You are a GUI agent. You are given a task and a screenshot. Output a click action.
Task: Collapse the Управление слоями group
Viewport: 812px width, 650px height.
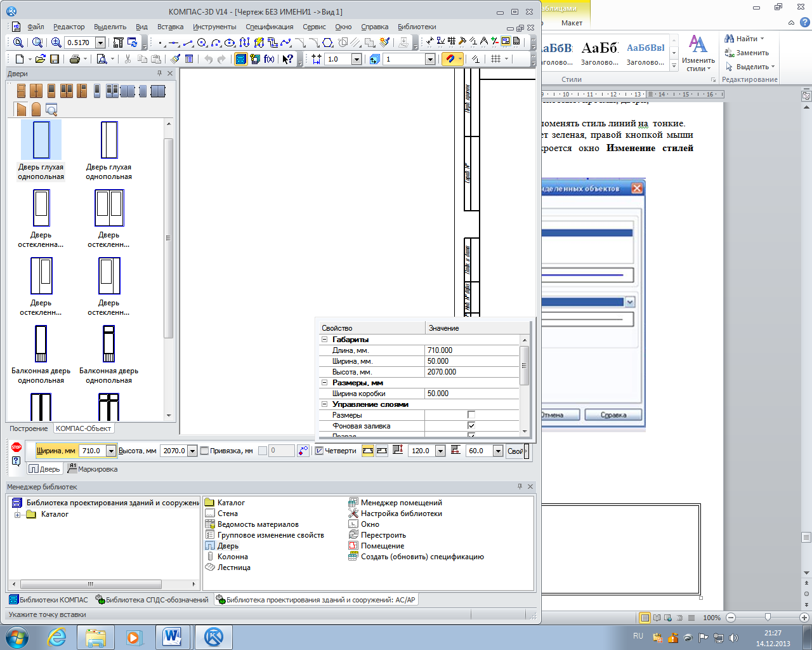click(324, 404)
